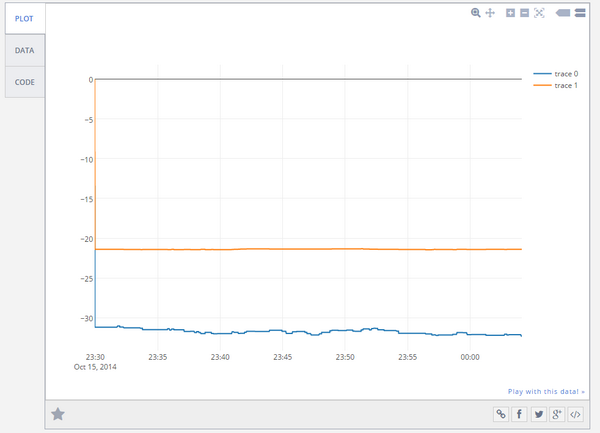Click the blue trace 0 line
The width and height of the screenshot is (600, 433).
click(x=308, y=331)
